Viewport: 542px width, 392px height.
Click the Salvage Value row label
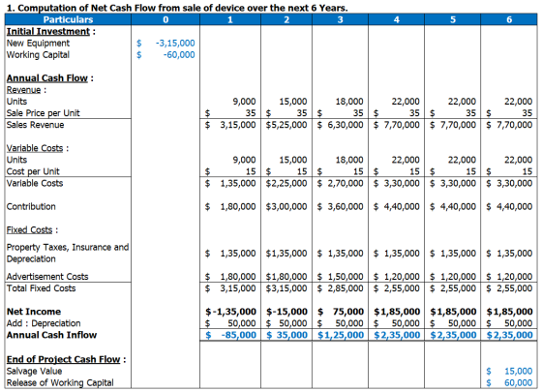34,372
